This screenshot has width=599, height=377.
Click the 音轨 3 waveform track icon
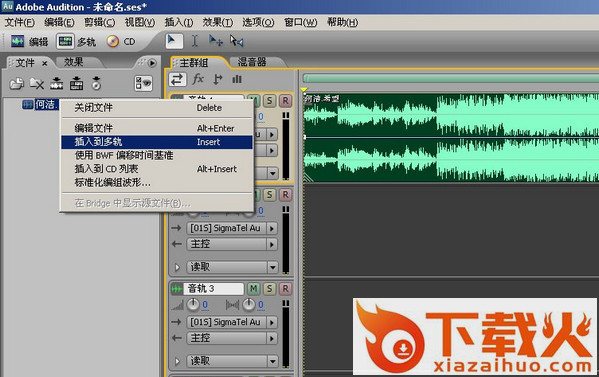point(176,289)
